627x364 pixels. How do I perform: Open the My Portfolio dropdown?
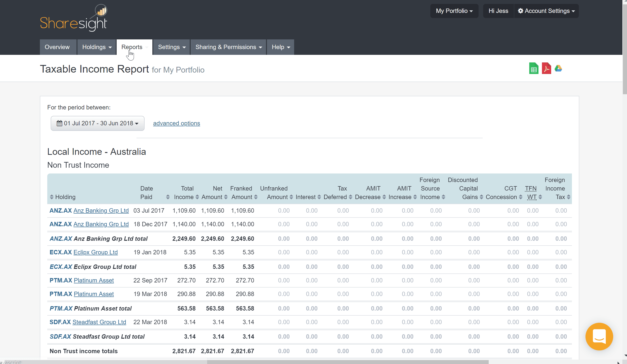pyautogui.click(x=454, y=11)
